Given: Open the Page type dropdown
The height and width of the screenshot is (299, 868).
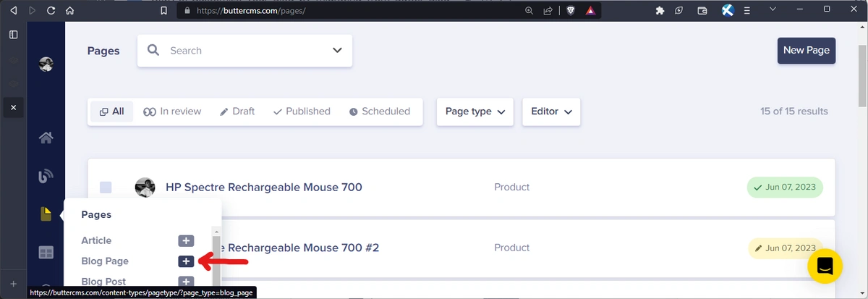Looking at the screenshot, I should (475, 111).
